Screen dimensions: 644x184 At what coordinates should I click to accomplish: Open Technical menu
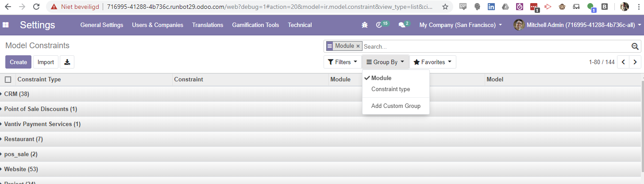pyautogui.click(x=300, y=25)
